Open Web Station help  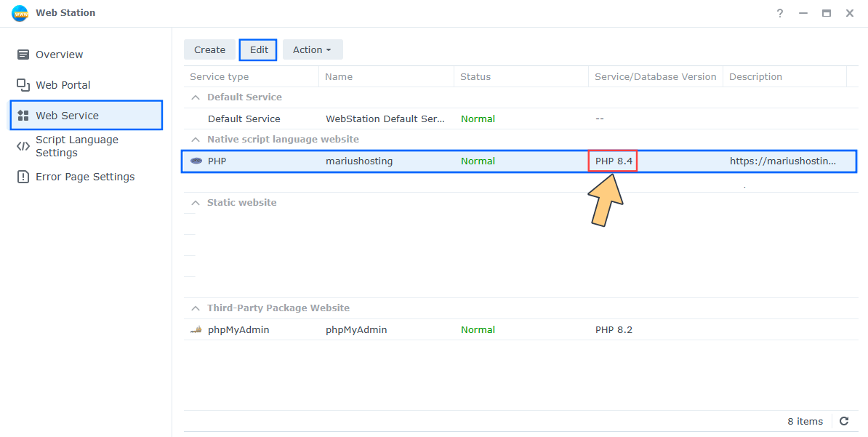click(779, 13)
